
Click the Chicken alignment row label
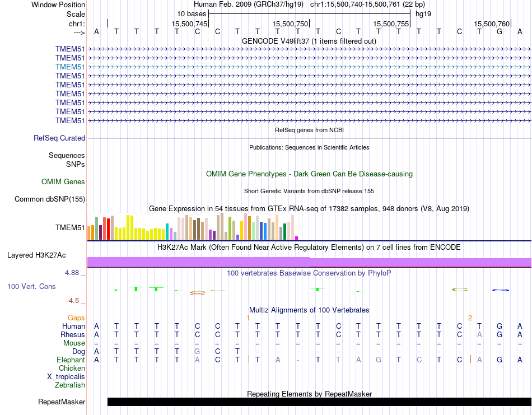(x=72, y=368)
